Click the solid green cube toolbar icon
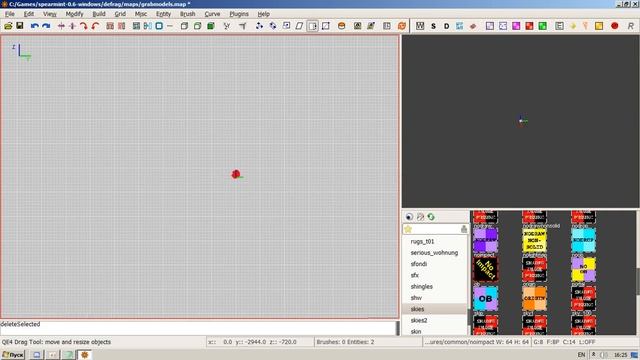 pos(211,26)
